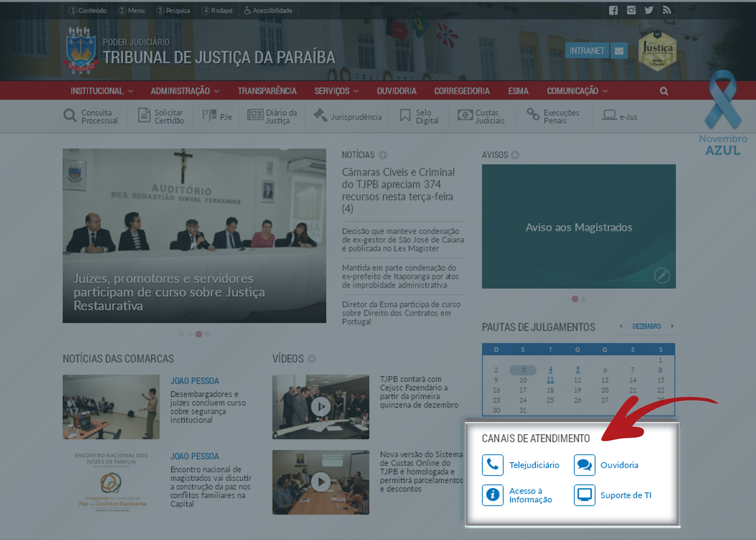This screenshot has height=540, width=756.
Task: Open the Instagram social icon
Action: (x=631, y=10)
